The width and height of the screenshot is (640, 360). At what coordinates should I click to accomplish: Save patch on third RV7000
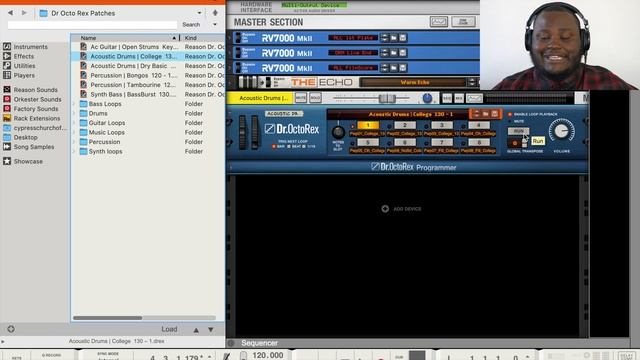click(402, 68)
